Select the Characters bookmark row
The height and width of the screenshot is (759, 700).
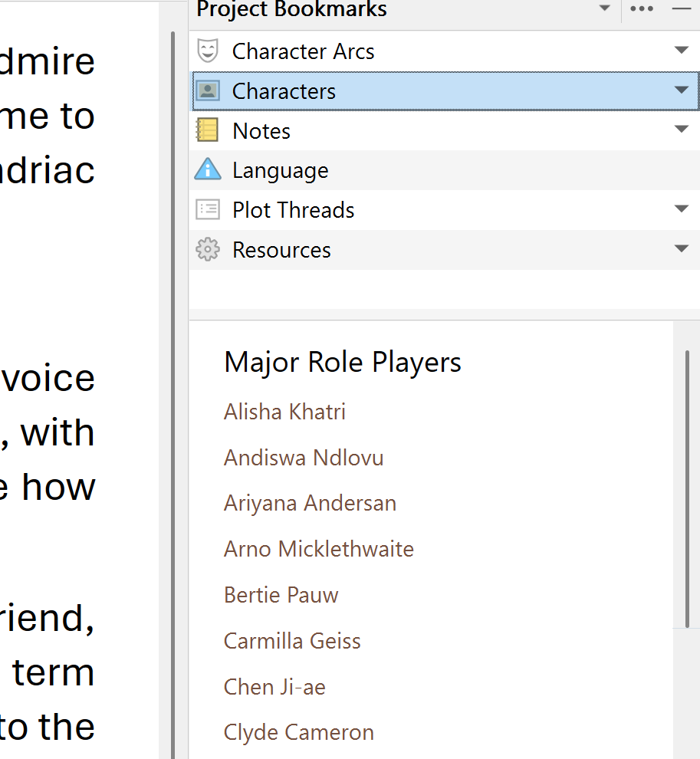pyautogui.click(x=445, y=91)
